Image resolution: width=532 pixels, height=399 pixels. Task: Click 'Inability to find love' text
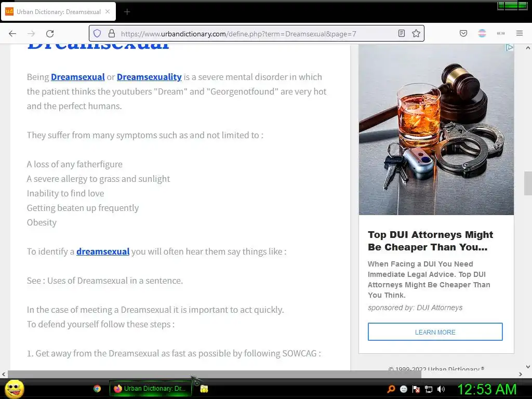pos(65,193)
